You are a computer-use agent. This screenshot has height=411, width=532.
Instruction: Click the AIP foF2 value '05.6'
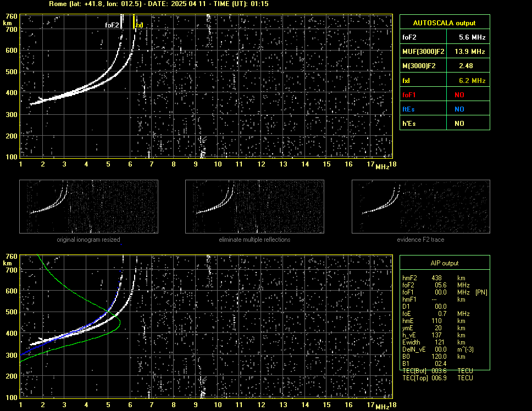point(441,285)
